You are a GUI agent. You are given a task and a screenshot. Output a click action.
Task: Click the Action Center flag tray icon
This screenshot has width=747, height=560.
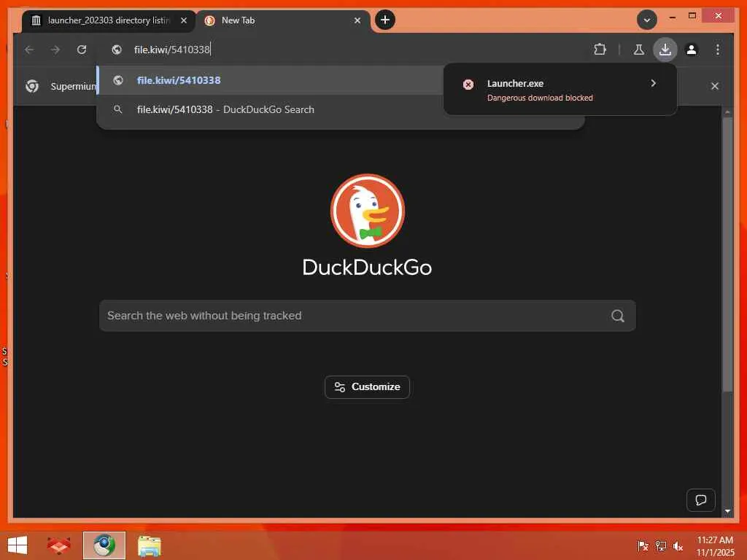643,545
